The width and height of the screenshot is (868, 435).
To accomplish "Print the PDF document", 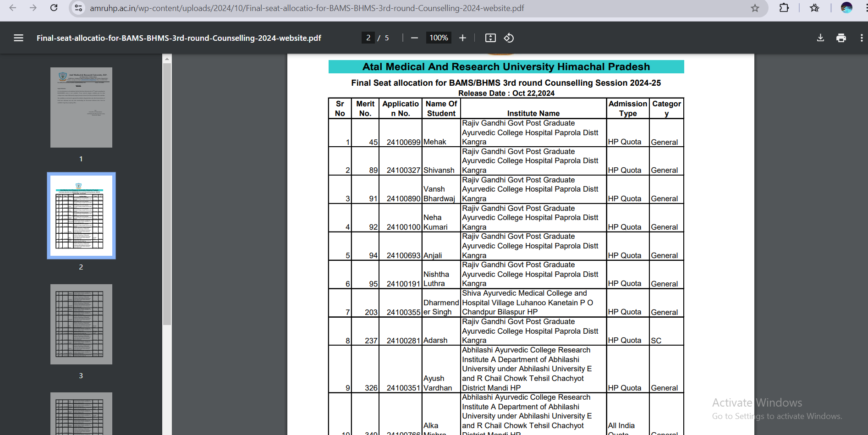I will [x=841, y=38].
